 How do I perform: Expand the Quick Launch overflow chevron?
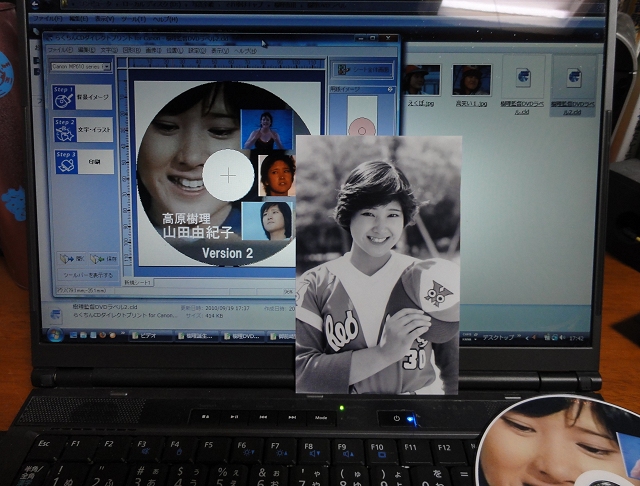[122, 334]
